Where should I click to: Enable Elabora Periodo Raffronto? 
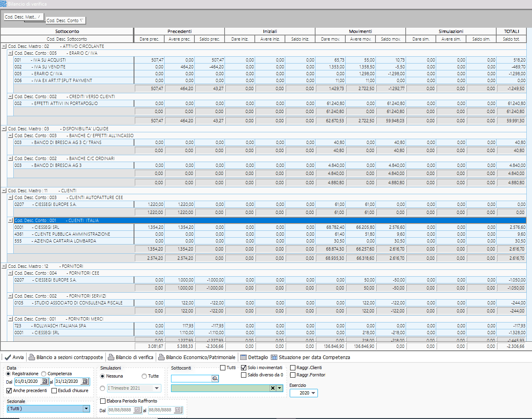(103, 401)
